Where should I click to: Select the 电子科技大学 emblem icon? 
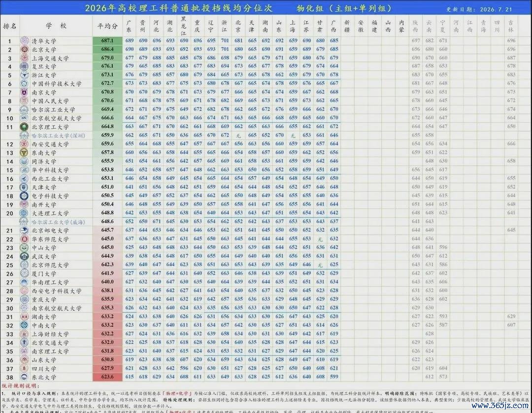click(24, 196)
